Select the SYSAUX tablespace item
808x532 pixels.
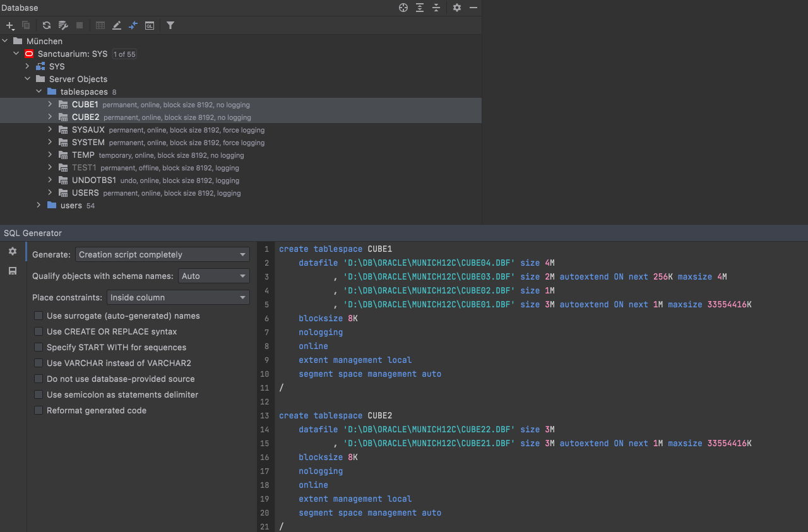[88, 129]
